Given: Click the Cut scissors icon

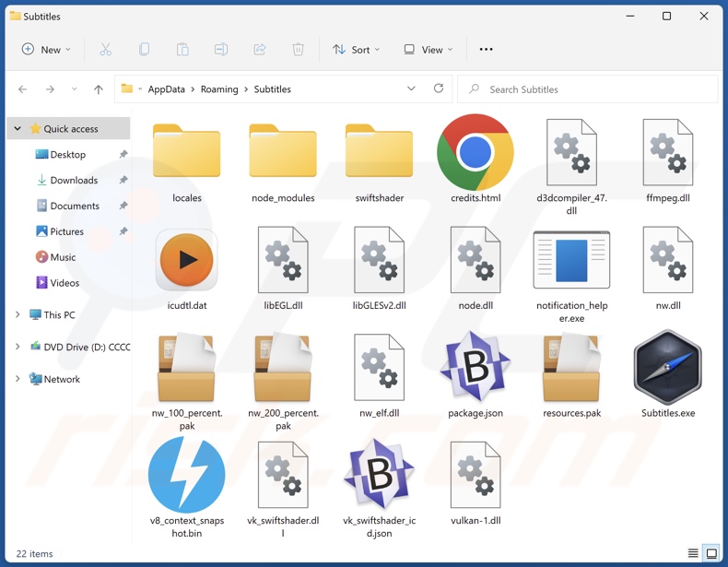Looking at the screenshot, I should (x=105, y=49).
